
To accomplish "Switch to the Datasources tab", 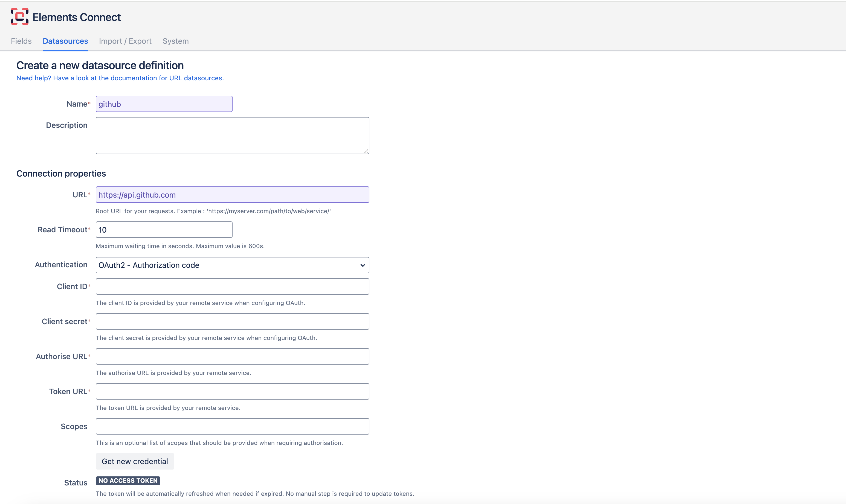I will point(65,41).
